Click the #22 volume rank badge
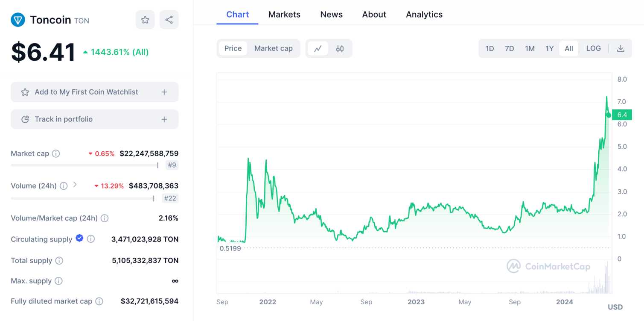 170,198
